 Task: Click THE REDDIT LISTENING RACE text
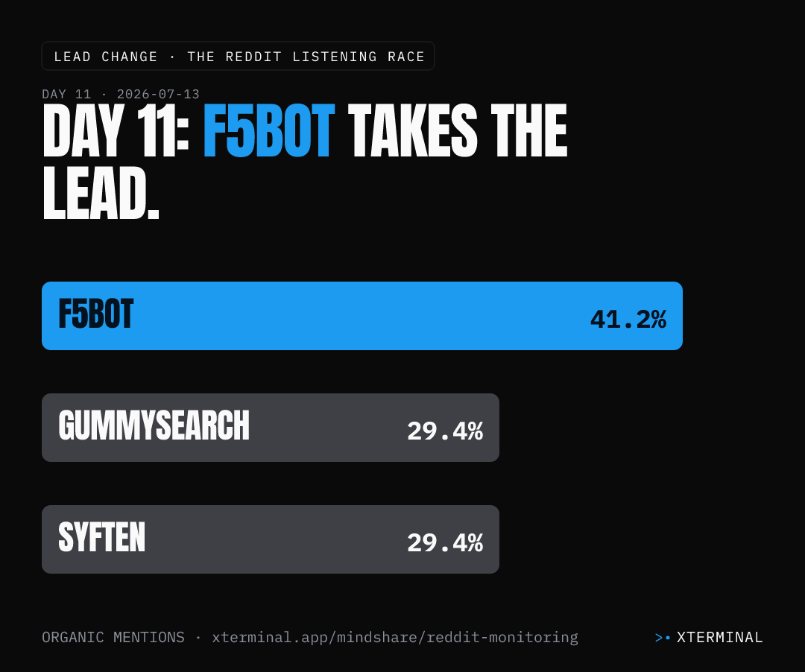306,57
